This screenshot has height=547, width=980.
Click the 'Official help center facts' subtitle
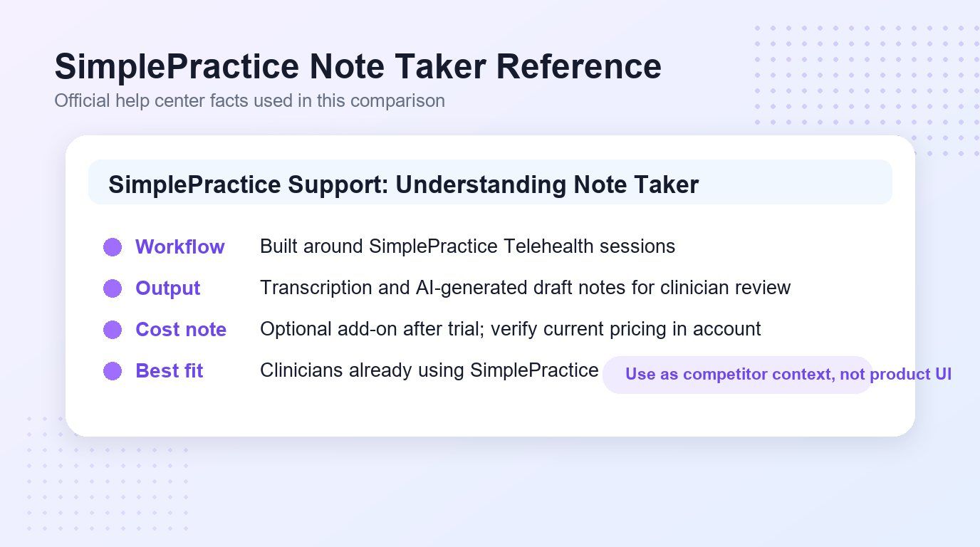[x=249, y=101]
